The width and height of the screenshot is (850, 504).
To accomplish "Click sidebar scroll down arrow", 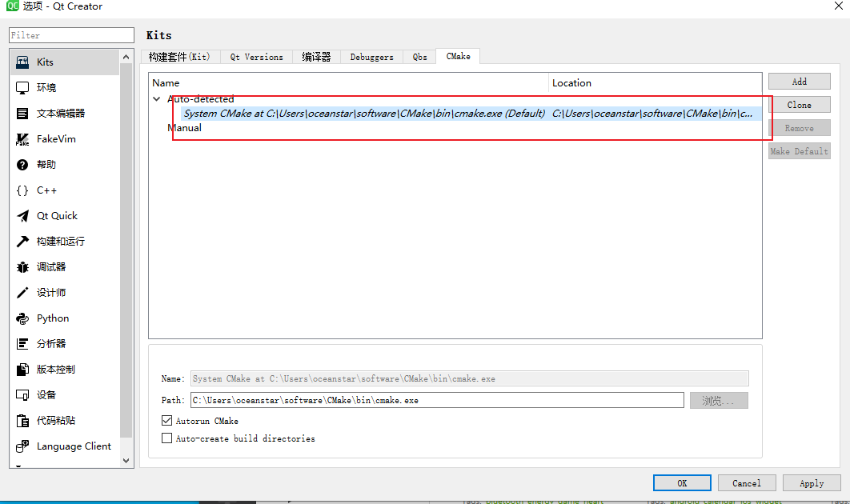I will 126,461.
